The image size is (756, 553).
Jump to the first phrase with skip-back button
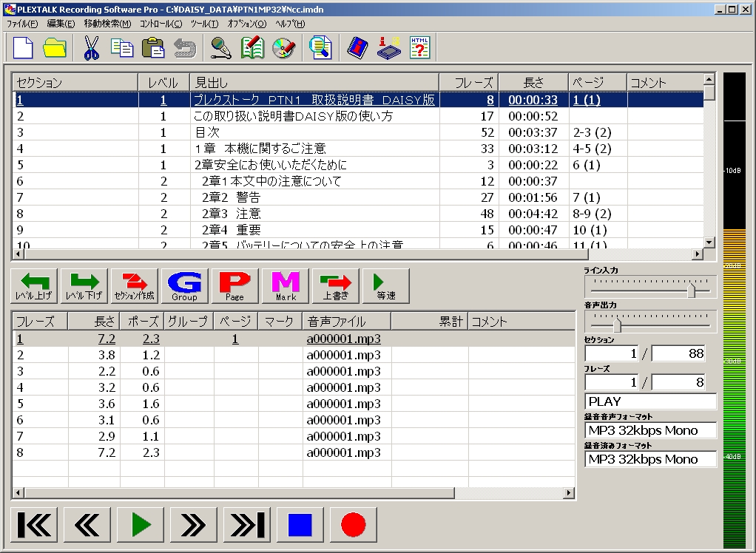pos(34,525)
